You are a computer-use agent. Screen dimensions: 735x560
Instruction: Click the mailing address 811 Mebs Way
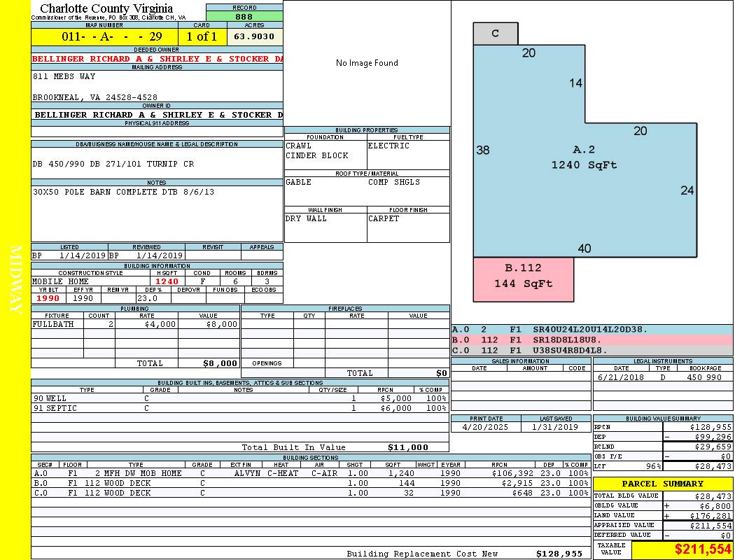tap(64, 76)
